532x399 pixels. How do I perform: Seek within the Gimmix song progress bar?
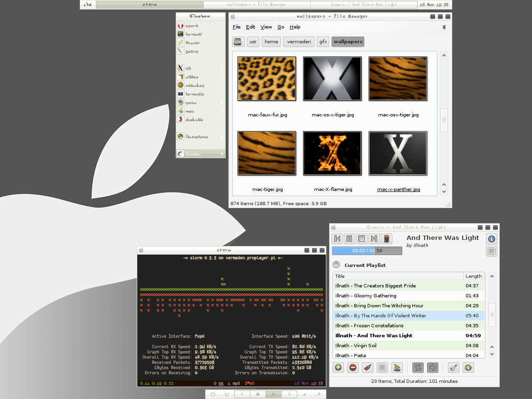[x=367, y=251]
